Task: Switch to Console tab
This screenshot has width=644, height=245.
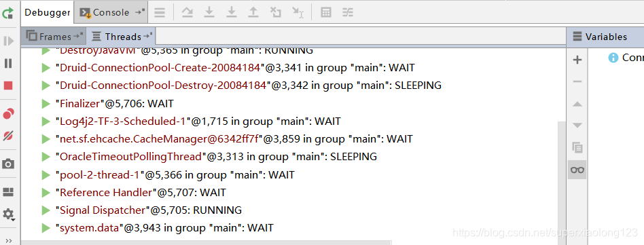Action: [x=111, y=12]
